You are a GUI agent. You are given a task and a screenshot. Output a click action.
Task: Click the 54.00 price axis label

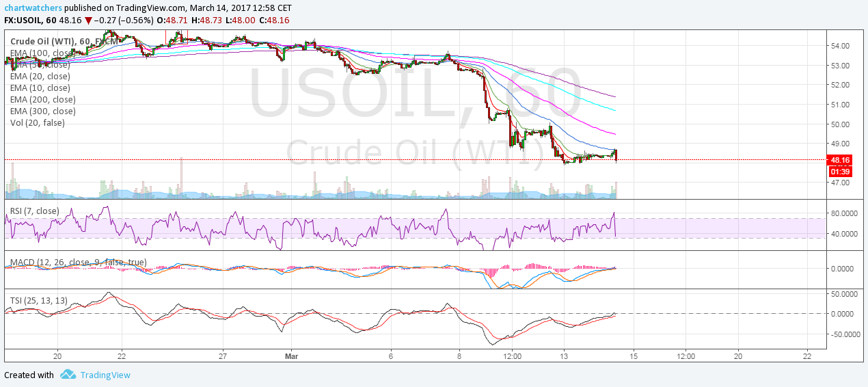point(841,46)
